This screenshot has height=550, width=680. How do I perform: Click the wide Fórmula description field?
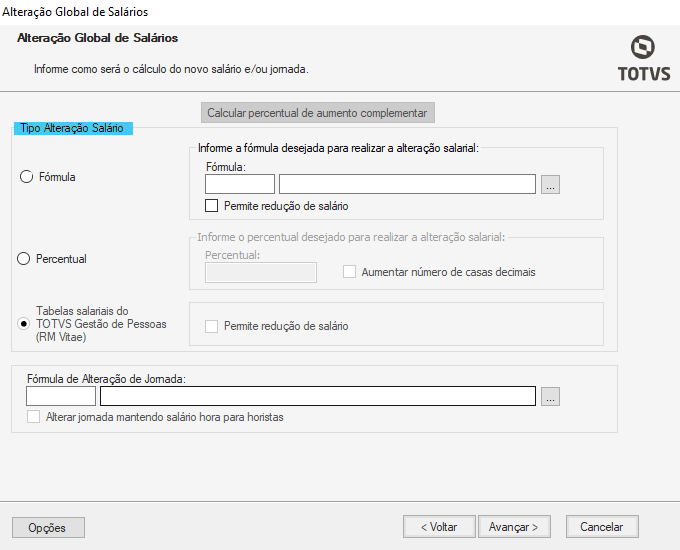coord(407,184)
